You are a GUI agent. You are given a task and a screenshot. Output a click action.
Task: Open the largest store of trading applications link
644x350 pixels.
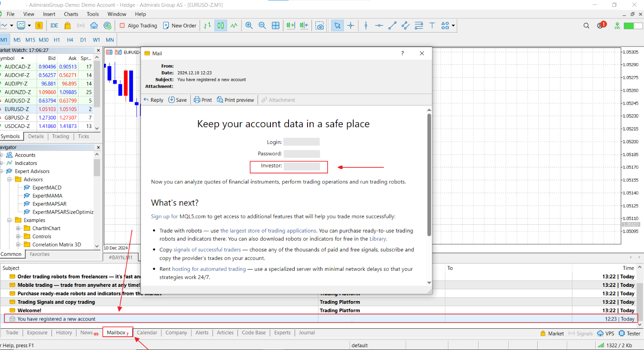click(x=268, y=231)
